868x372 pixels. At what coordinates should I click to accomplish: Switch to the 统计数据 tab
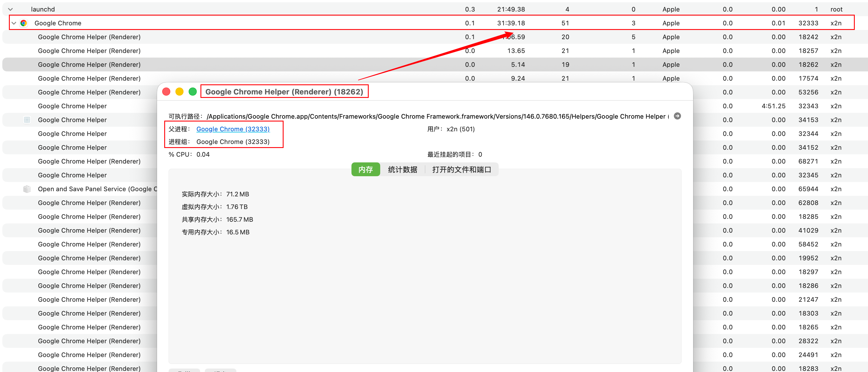point(402,170)
